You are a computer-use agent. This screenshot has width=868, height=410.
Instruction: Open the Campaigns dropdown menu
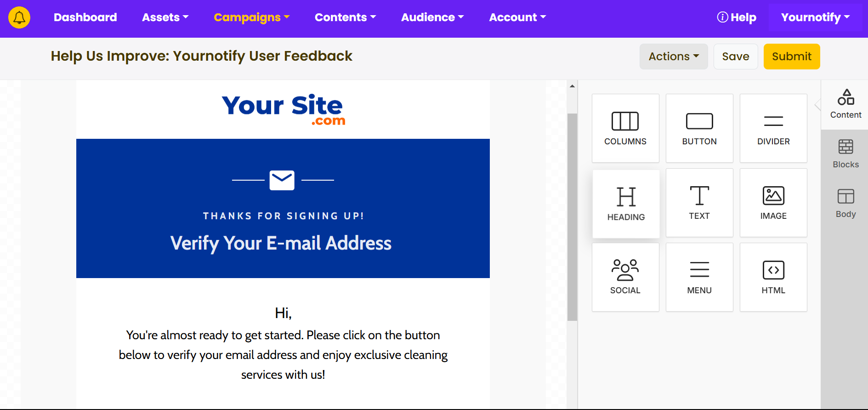(x=252, y=17)
